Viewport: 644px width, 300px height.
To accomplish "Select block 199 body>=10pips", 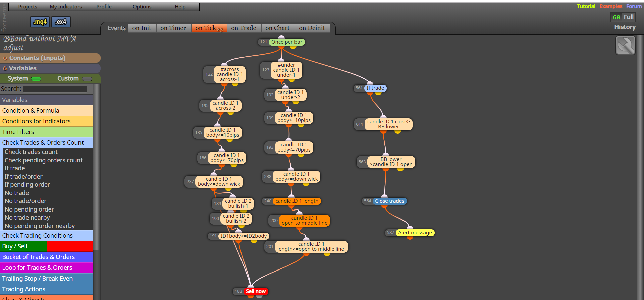I will [x=294, y=118].
